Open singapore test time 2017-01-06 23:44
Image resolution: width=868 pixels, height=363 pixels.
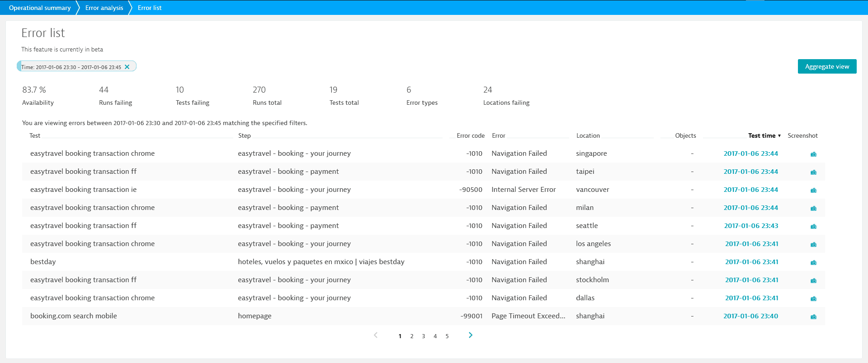(751, 154)
